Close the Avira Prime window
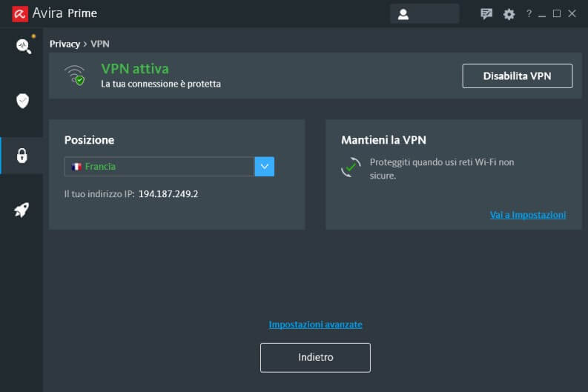Image resolution: width=588 pixels, height=392 pixels. pyautogui.click(x=572, y=14)
